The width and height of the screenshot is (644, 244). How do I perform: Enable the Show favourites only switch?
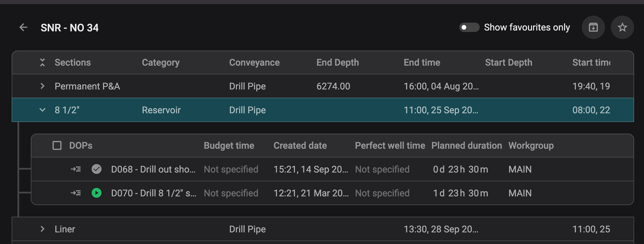tap(469, 27)
